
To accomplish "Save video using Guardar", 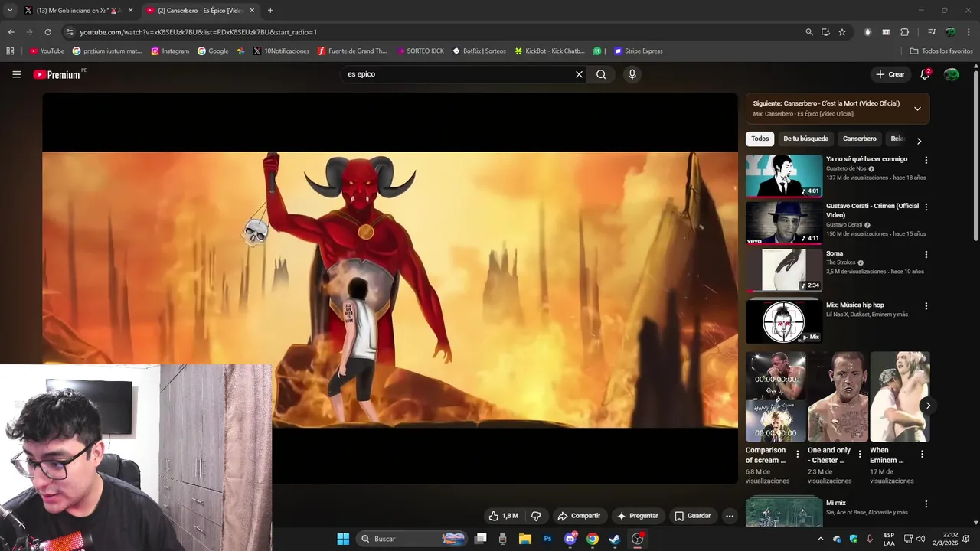I will coord(692,516).
